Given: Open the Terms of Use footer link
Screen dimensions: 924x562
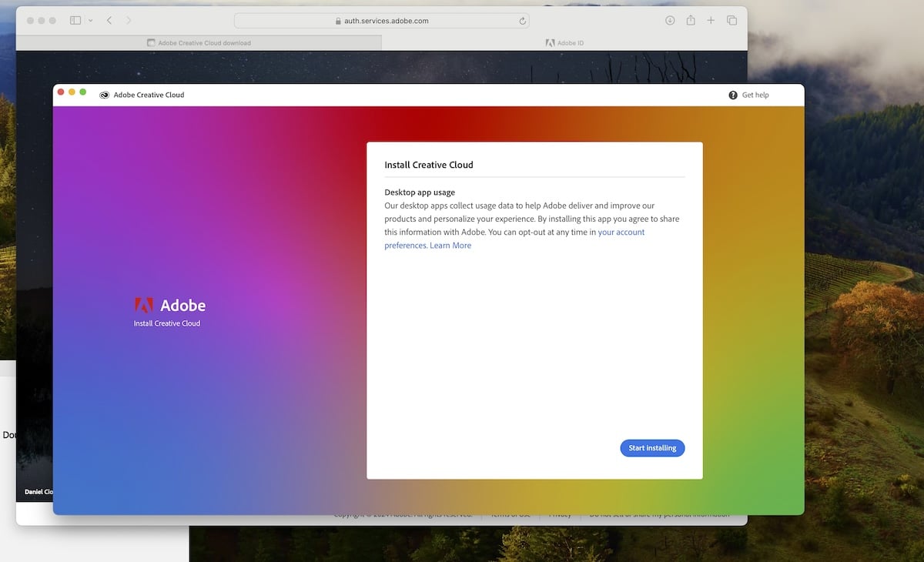Looking at the screenshot, I should click(x=510, y=513).
